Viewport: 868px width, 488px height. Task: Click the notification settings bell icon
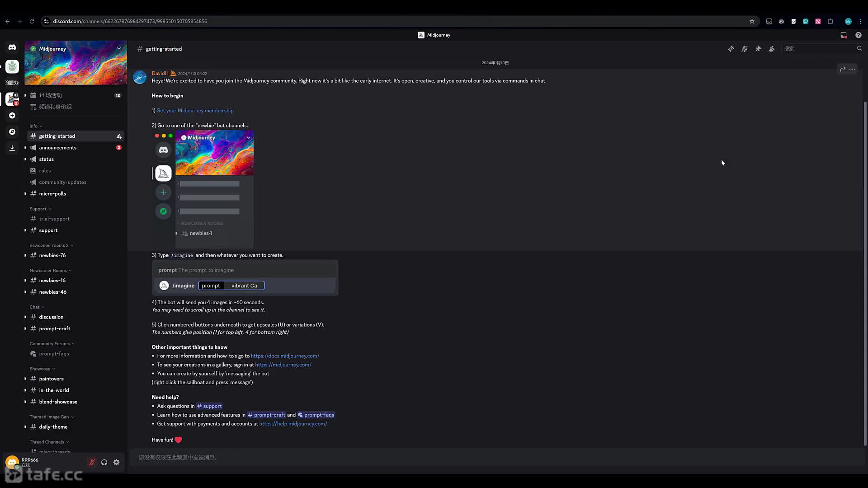[745, 49]
